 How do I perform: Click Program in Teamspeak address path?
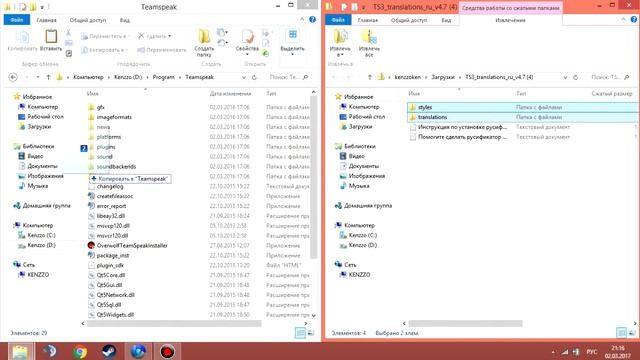163,77
